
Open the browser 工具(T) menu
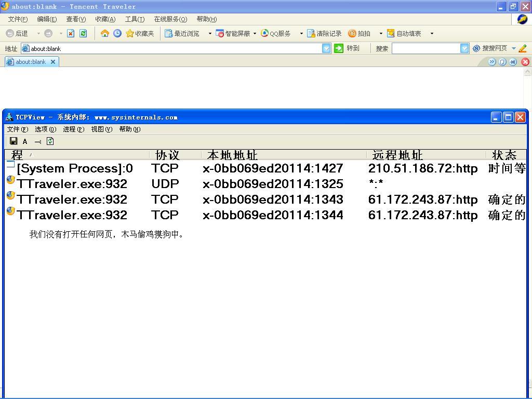[x=135, y=19]
